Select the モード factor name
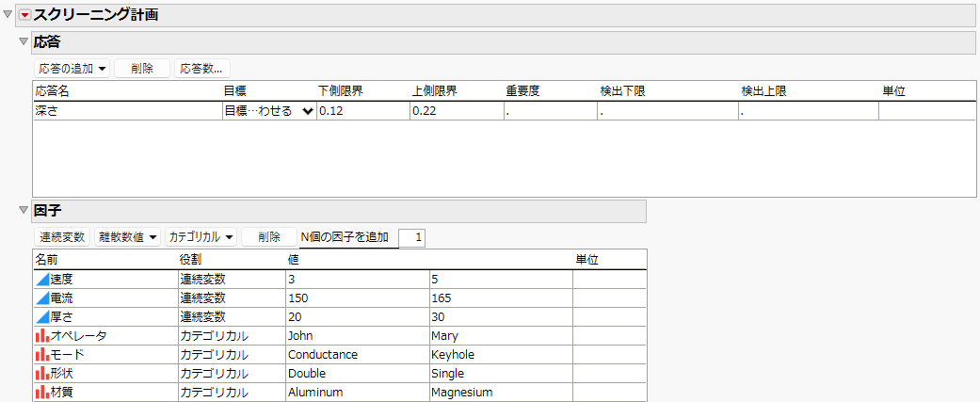The width and height of the screenshot is (980, 402). tap(67, 355)
